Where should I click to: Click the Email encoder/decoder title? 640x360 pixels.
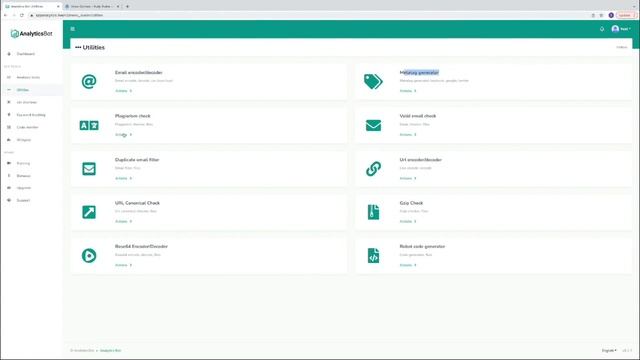click(139, 73)
